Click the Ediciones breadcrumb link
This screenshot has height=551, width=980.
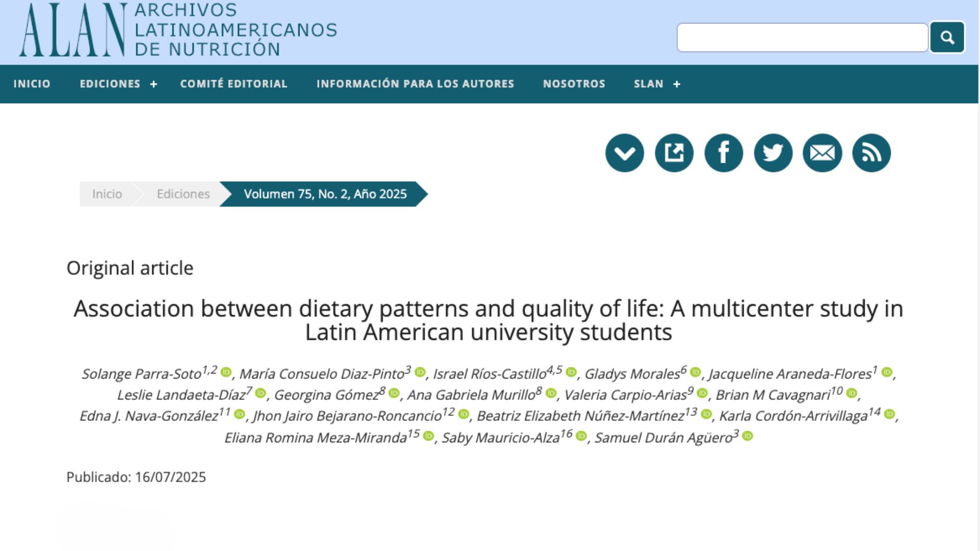coord(183,194)
